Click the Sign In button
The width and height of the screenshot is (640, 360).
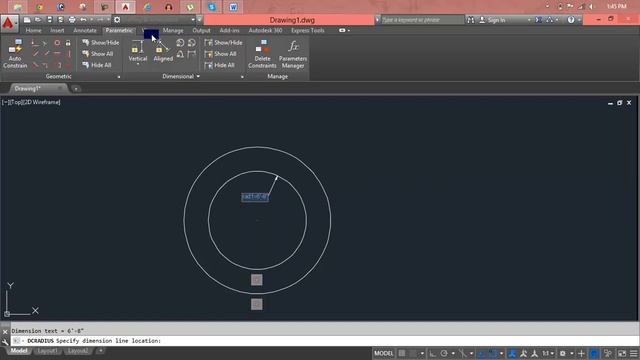click(x=492, y=20)
